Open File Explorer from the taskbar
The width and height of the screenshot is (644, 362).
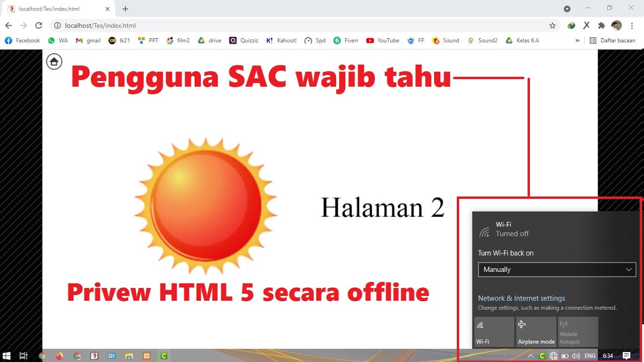tap(129, 356)
